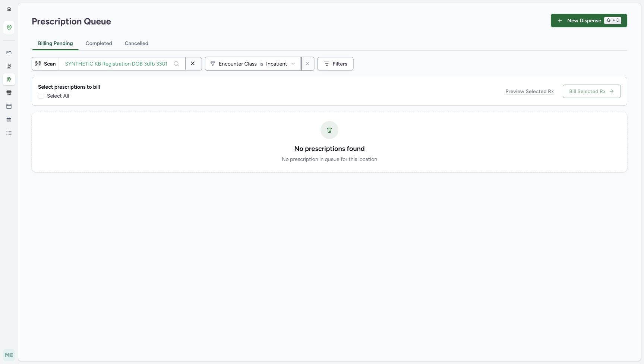This screenshot has width=644, height=364.
Task: Open the bed icon in sidebar
Action: pyautogui.click(x=9, y=53)
